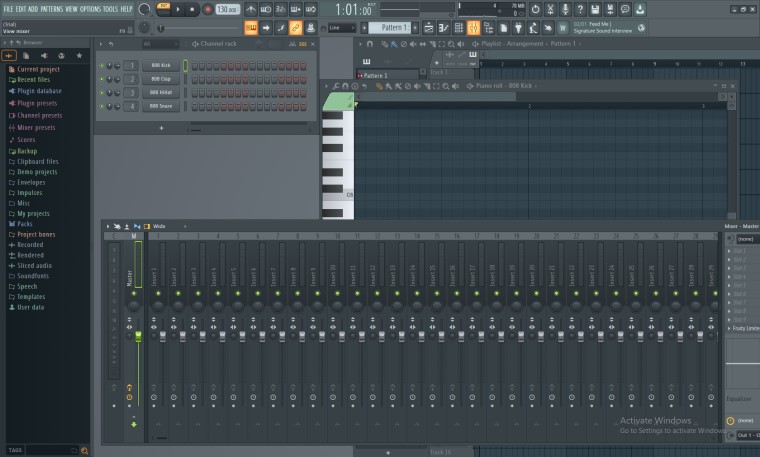Viewport: 760px width, 457px height.
Task: Enable loop recording icon
Action: click(311, 9)
